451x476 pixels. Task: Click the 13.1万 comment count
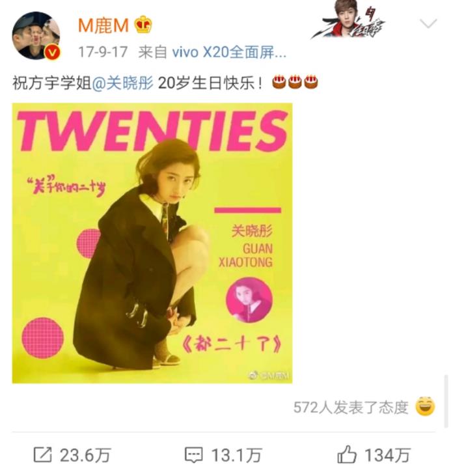tap(236, 455)
